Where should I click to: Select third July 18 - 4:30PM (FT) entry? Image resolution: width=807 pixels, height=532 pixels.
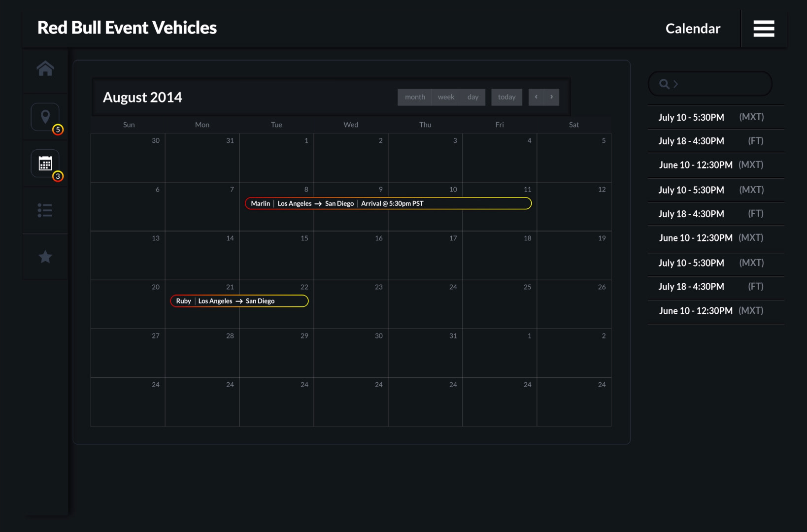(x=716, y=287)
